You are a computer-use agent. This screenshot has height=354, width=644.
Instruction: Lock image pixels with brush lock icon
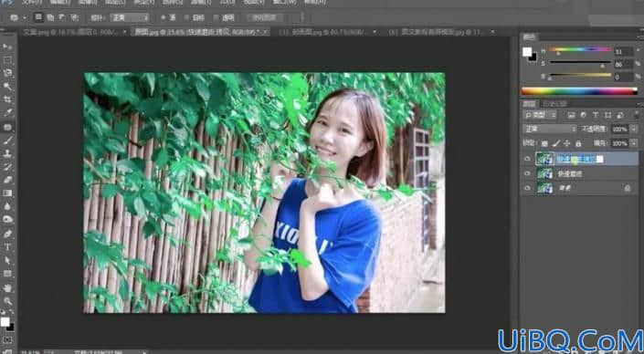click(555, 143)
